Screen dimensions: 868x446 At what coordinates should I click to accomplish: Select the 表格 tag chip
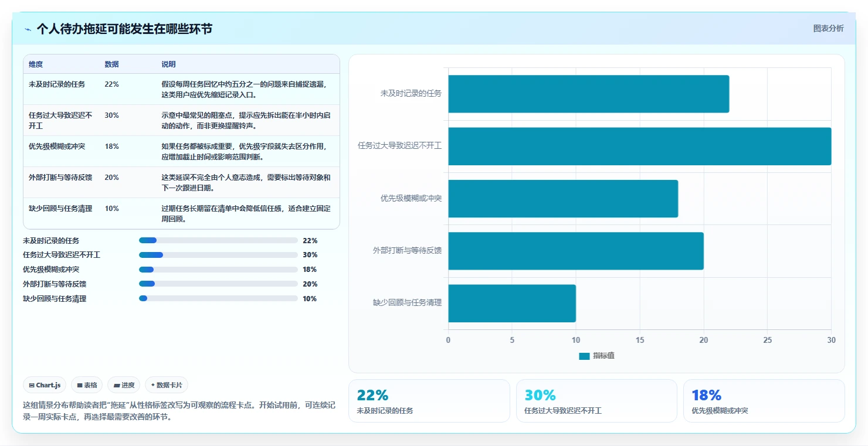coord(87,385)
